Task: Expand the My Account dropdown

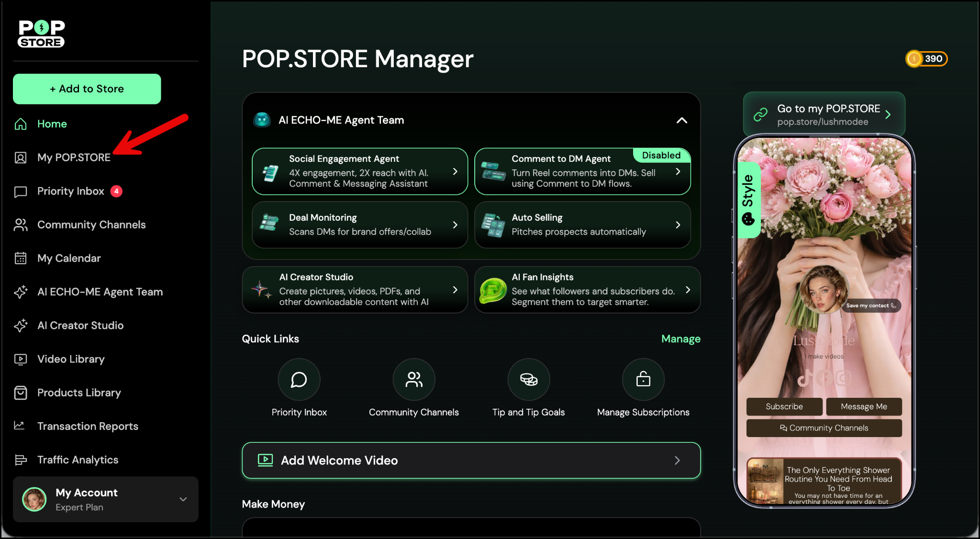Action: 183,499
